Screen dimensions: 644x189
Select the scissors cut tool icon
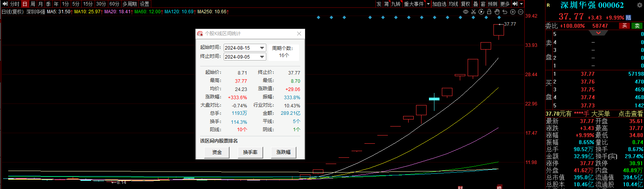tap(474, 12)
